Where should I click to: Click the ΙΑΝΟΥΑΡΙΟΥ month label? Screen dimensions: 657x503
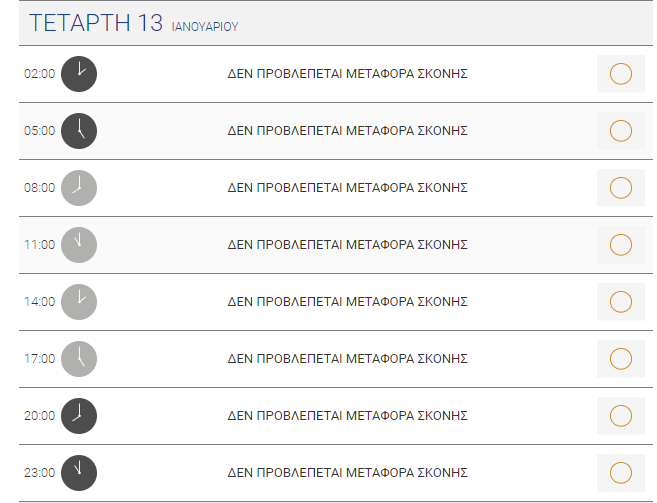[205, 27]
